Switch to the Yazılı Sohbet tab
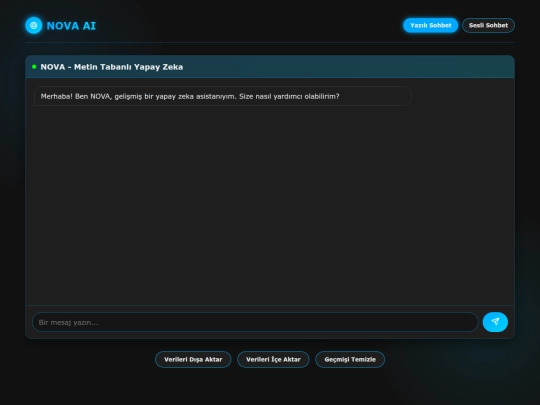 pyautogui.click(x=430, y=25)
